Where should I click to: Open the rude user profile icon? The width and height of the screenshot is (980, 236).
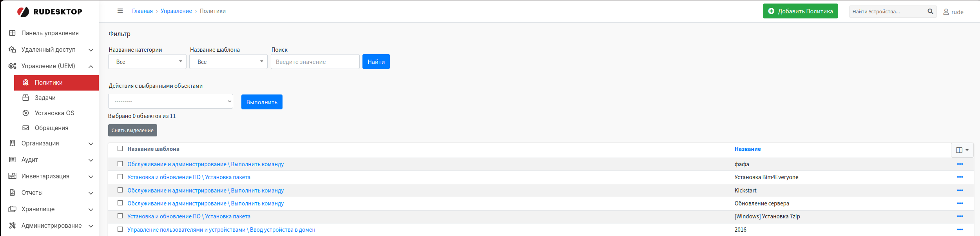pyautogui.click(x=946, y=12)
